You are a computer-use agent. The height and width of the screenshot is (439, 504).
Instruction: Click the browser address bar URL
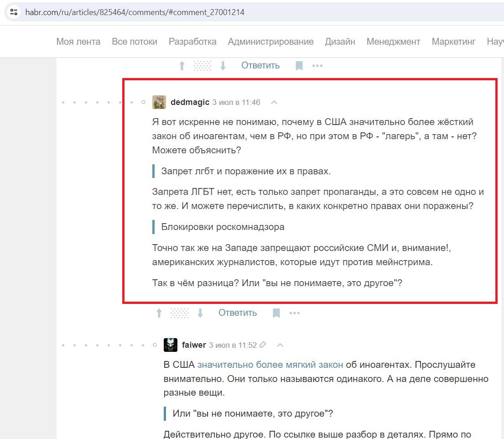click(135, 12)
